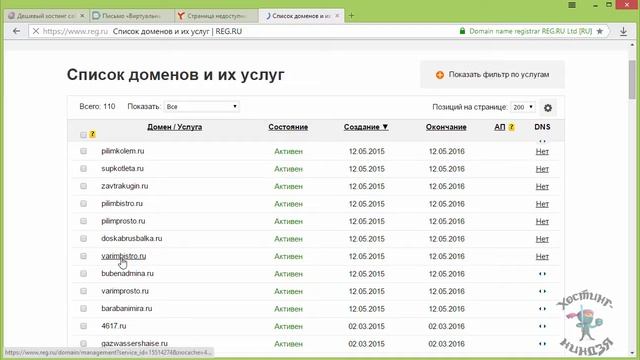Go back with the browser back arrow
Image resolution: width=640 pixels, height=360 pixels.
[x=16, y=31]
